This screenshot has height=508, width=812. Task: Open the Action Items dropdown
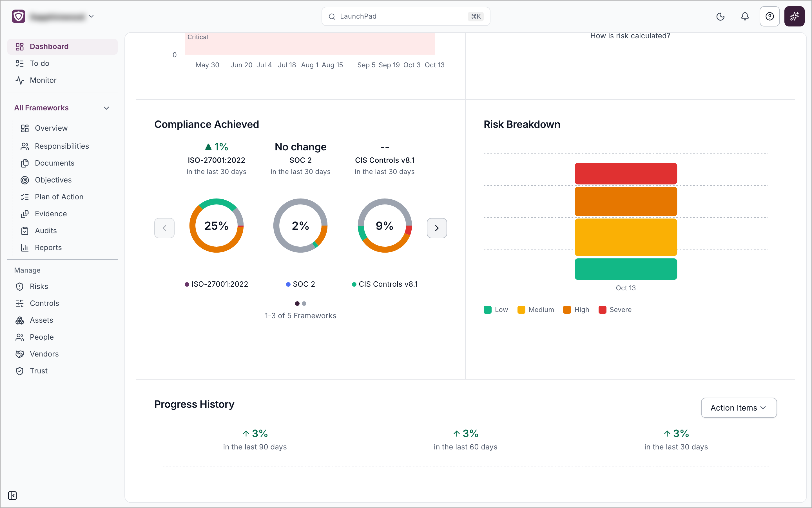(x=739, y=407)
